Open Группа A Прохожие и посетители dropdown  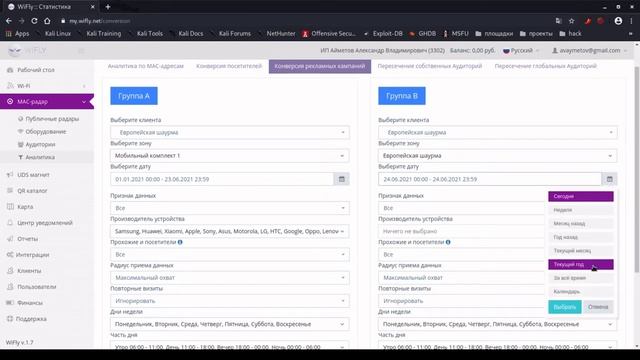click(230, 254)
